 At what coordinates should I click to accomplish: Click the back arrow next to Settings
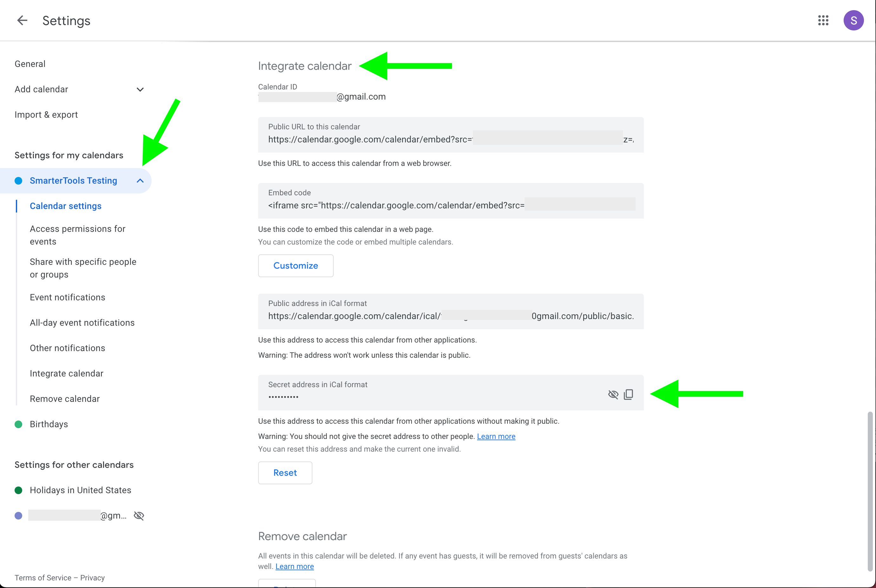coord(23,20)
